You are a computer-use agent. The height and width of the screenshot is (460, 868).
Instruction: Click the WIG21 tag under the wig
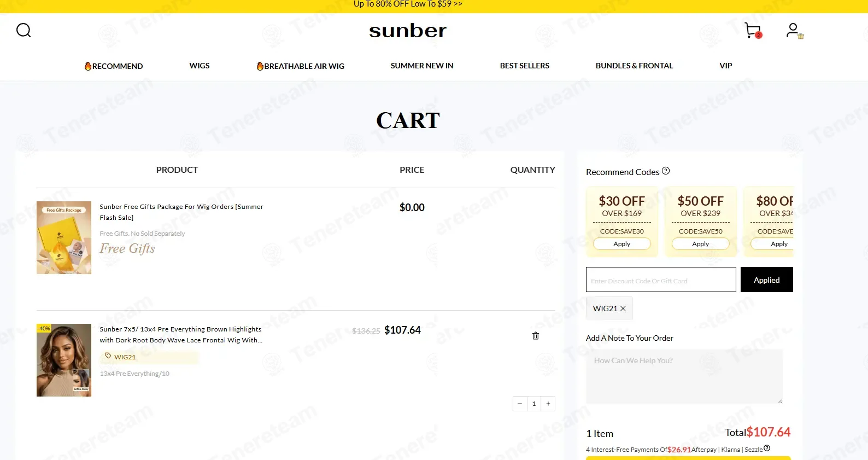pos(149,357)
